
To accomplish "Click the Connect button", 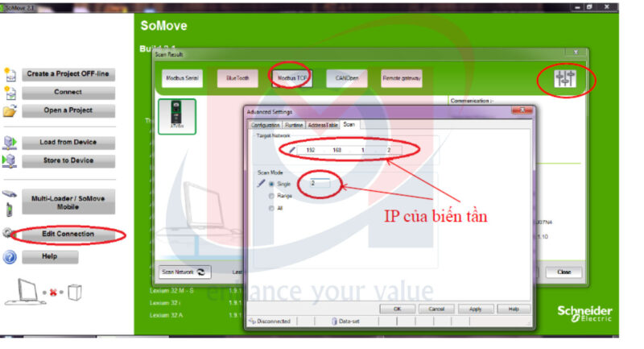I will [x=68, y=92].
